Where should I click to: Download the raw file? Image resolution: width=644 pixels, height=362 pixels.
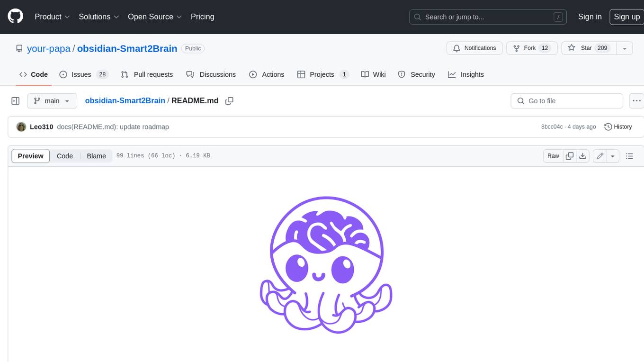click(583, 156)
